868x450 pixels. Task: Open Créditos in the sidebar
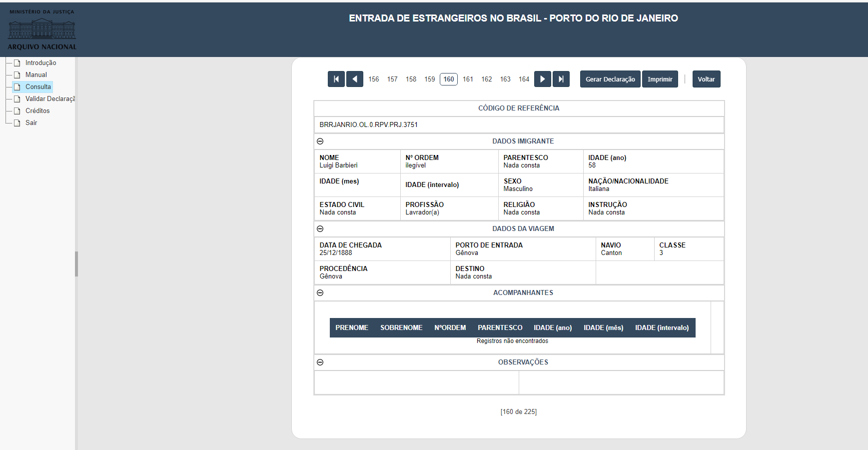point(37,111)
